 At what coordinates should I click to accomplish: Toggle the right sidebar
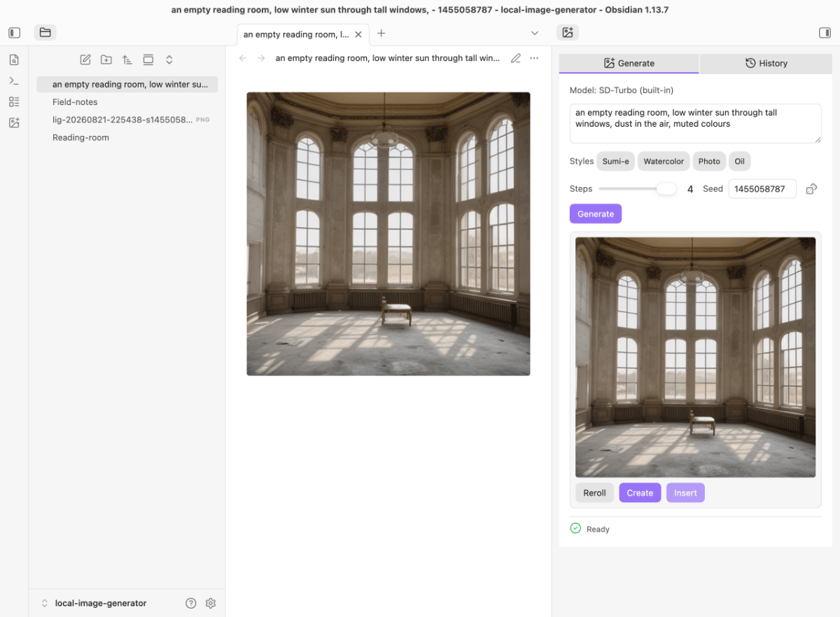[825, 33]
